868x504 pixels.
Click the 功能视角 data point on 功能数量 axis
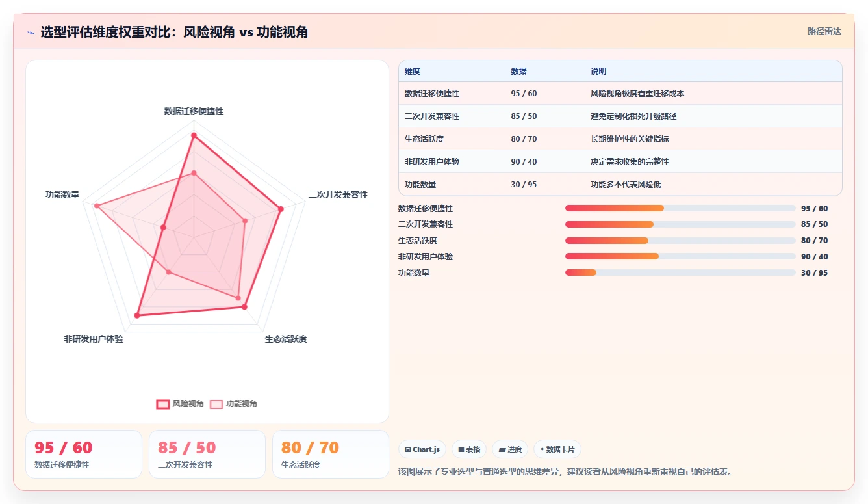[97, 206]
